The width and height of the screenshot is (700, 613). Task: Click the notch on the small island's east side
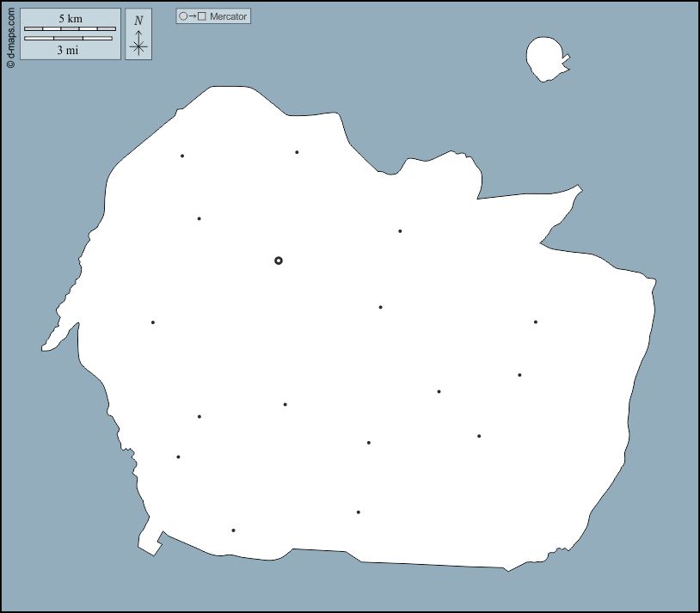(564, 61)
